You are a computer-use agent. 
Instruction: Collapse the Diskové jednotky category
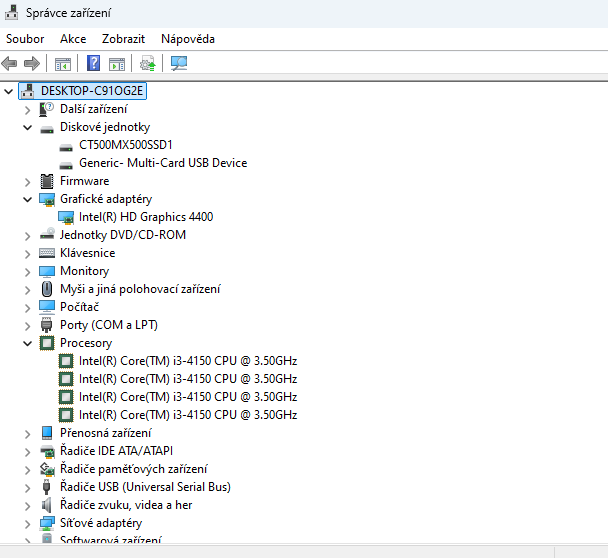28,128
